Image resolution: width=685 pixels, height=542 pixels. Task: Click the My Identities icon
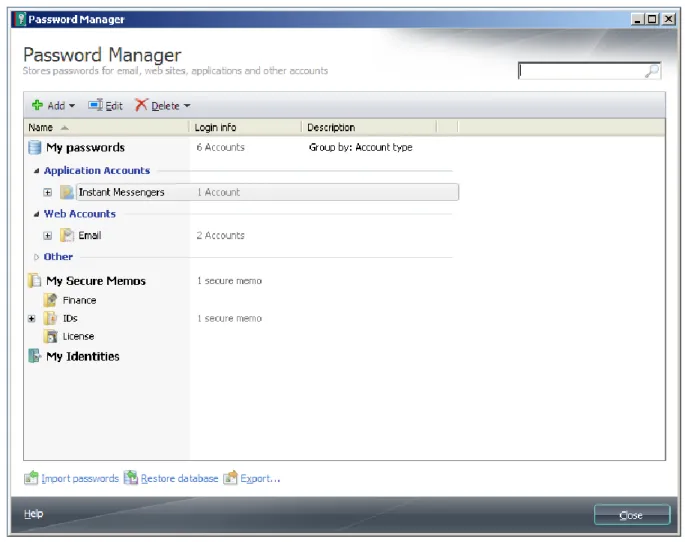coord(35,356)
